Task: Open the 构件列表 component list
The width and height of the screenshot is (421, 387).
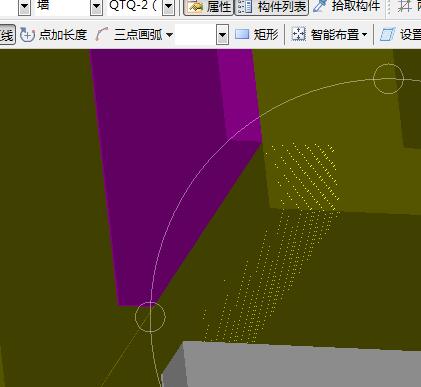Action: click(x=272, y=7)
